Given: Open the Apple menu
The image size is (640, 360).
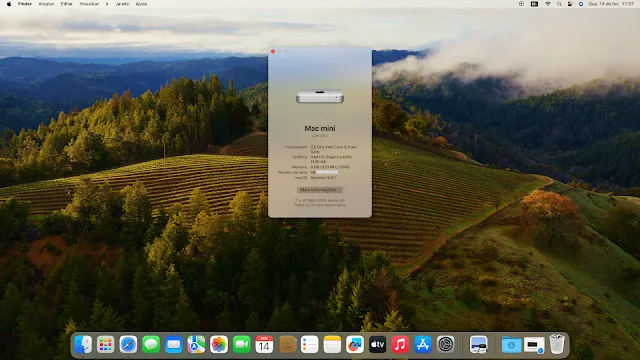Looking at the screenshot, I should [x=9, y=4].
